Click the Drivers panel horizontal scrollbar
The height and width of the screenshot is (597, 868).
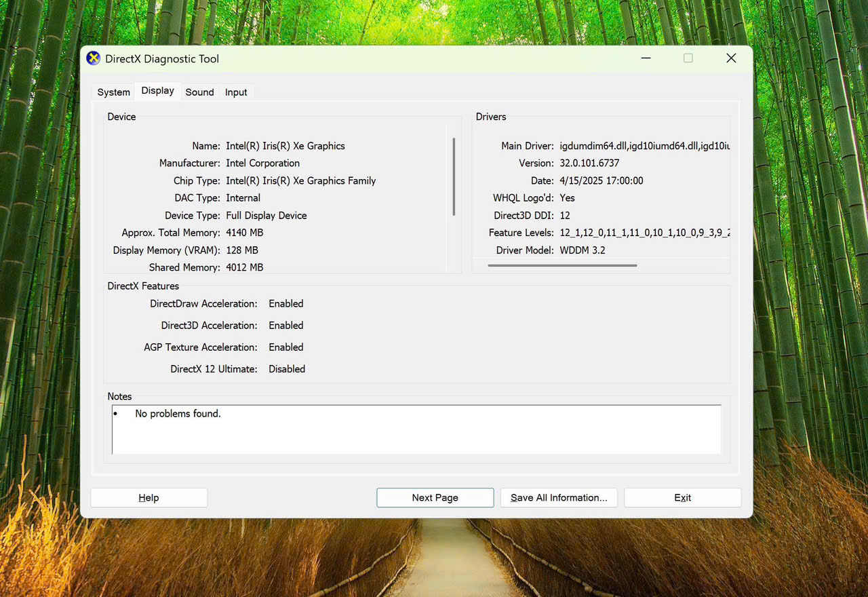point(562,265)
